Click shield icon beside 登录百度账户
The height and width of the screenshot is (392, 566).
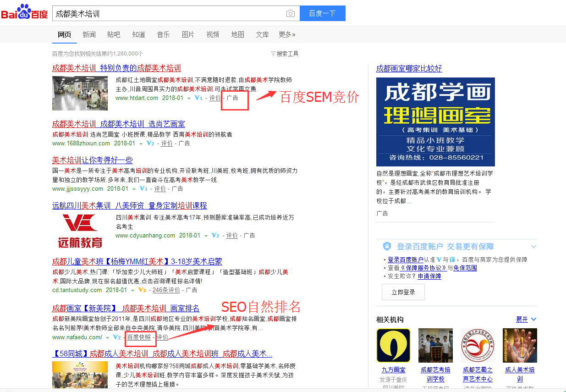tap(387, 247)
